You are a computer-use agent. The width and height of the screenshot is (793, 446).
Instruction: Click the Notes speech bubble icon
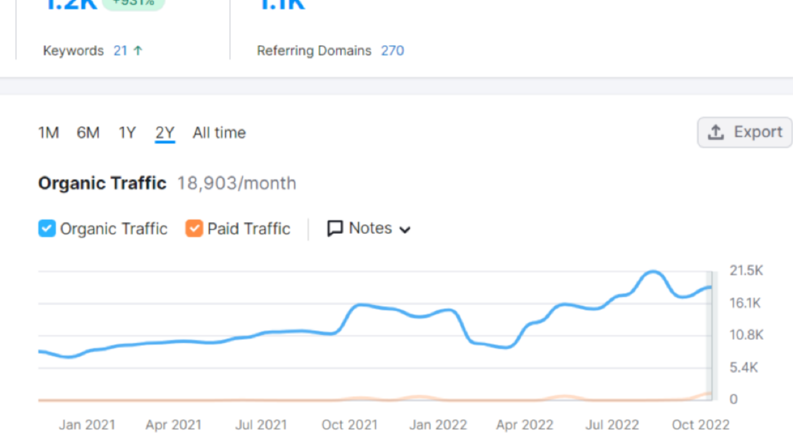pos(335,229)
